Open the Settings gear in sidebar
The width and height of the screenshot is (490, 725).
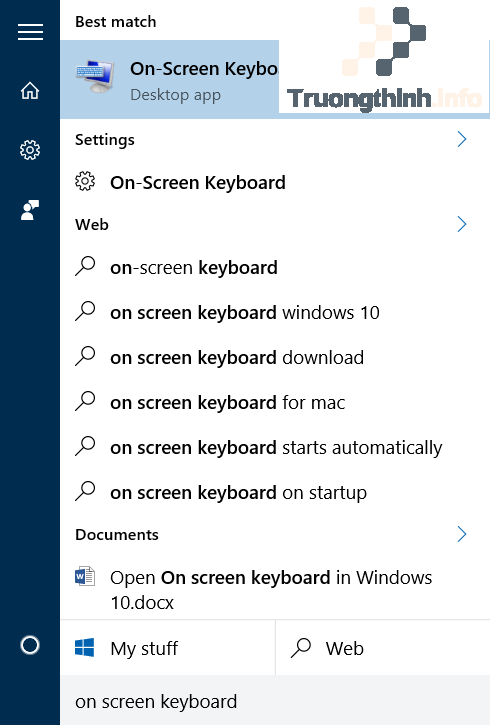tap(30, 150)
